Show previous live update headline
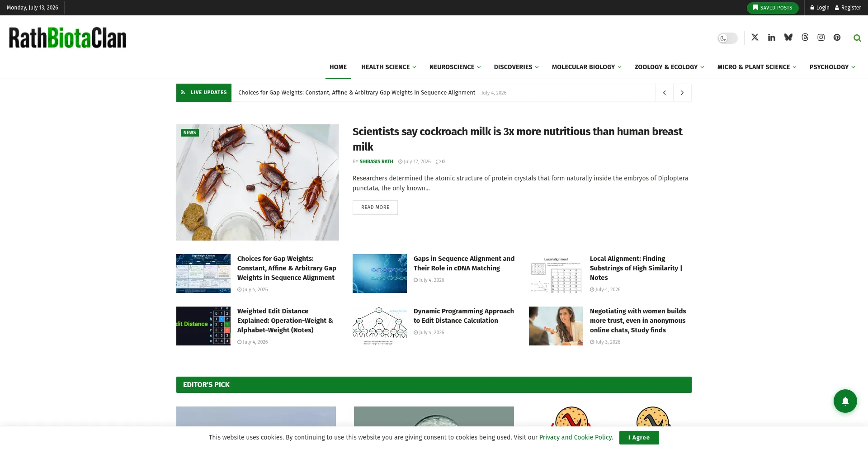 664,93
